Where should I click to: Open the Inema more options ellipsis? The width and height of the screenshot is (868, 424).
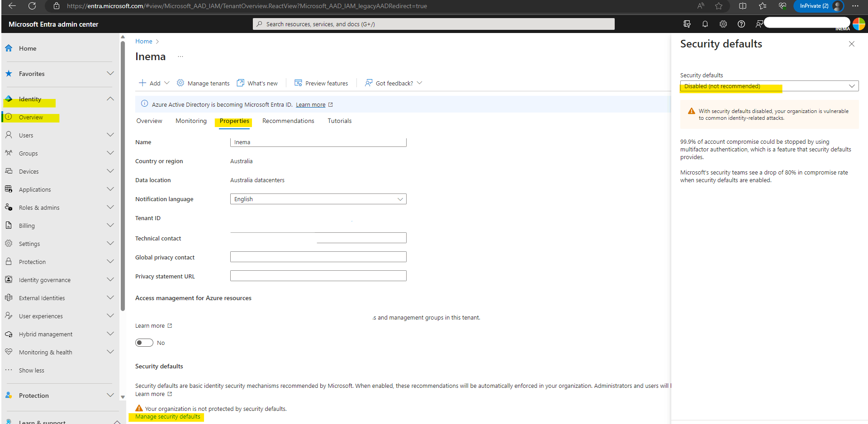point(180,57)
